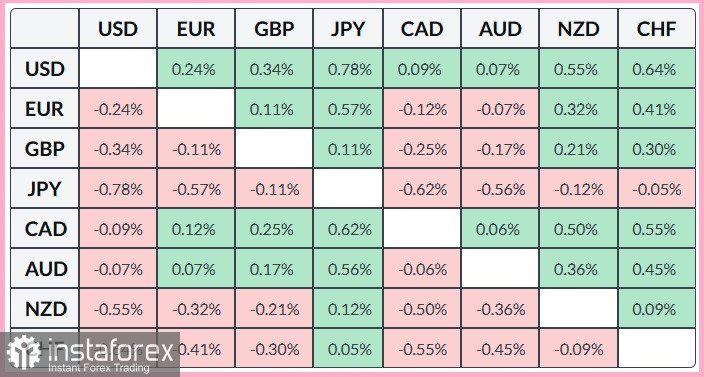Click the AUD/NZD 0.36% cell
The width and height of the screenshot is (704, 377).
(578, 269)
